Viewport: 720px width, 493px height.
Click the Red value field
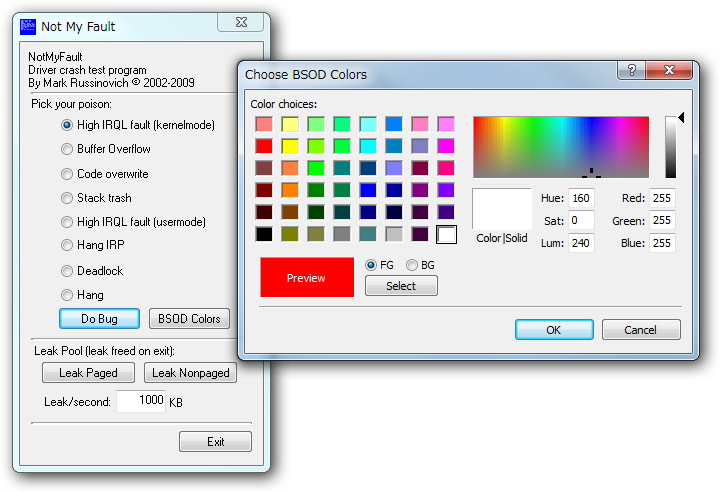click(x=662, y=198)
